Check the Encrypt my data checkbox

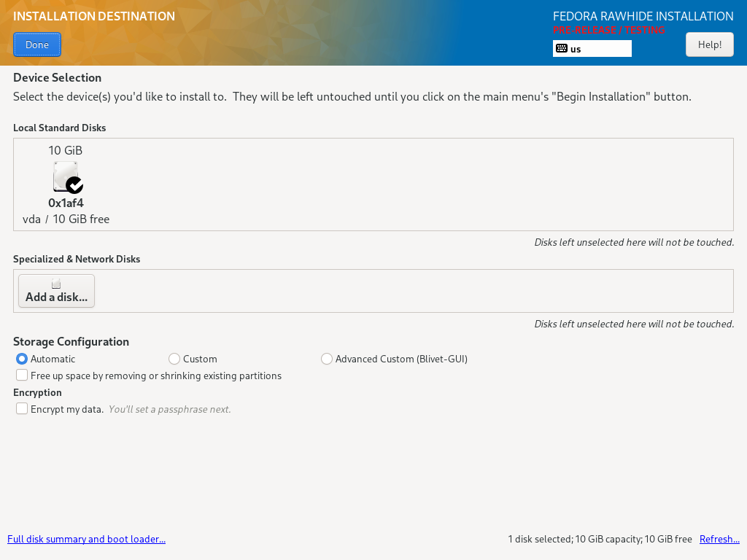(22, 408)
